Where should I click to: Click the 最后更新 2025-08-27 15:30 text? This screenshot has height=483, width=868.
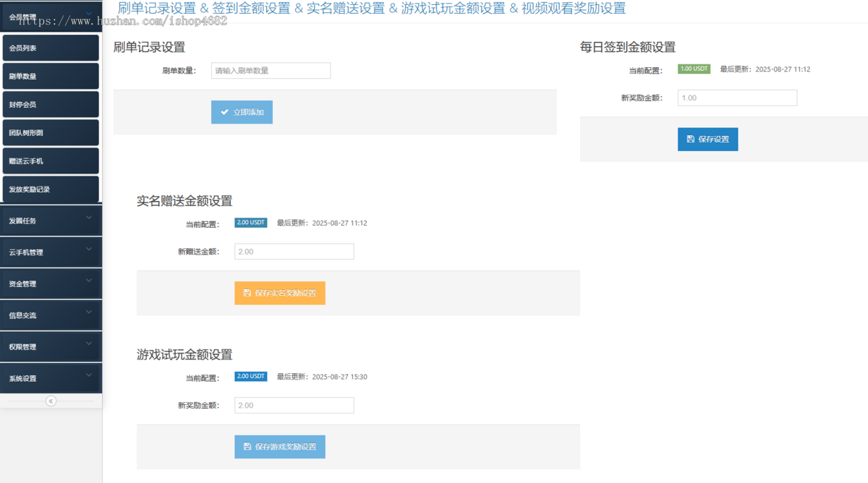tap(322, 377)
